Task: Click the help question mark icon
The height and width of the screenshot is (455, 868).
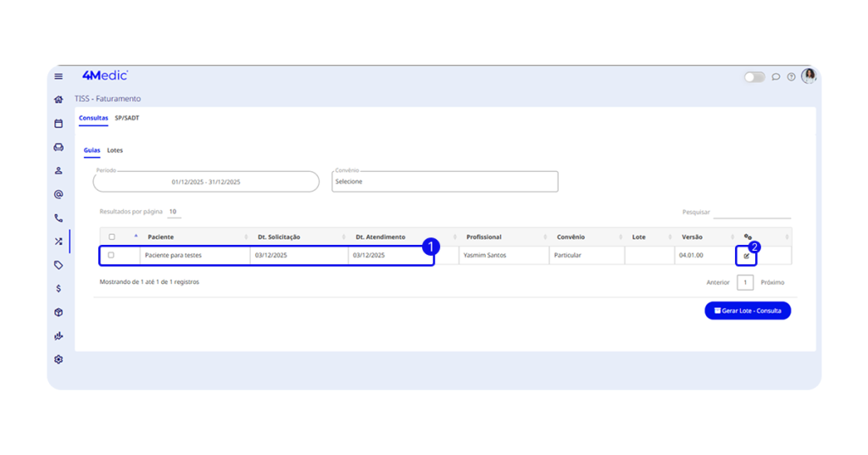Action: pos(791,77)
